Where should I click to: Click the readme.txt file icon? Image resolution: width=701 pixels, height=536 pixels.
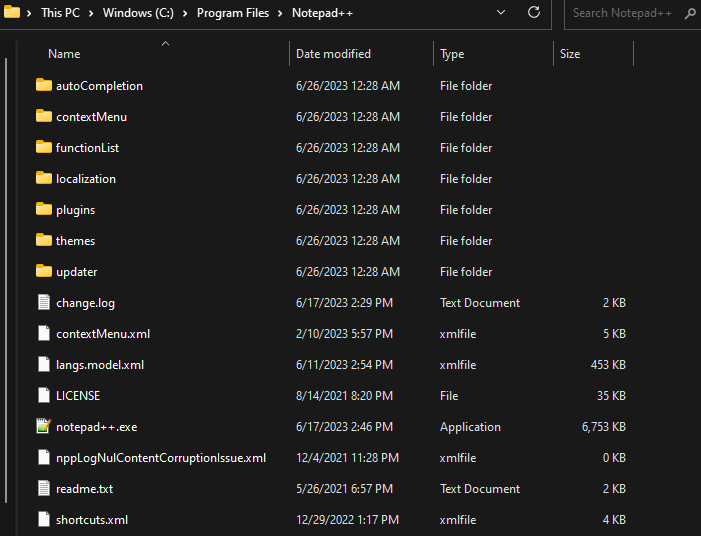(44, 488)
